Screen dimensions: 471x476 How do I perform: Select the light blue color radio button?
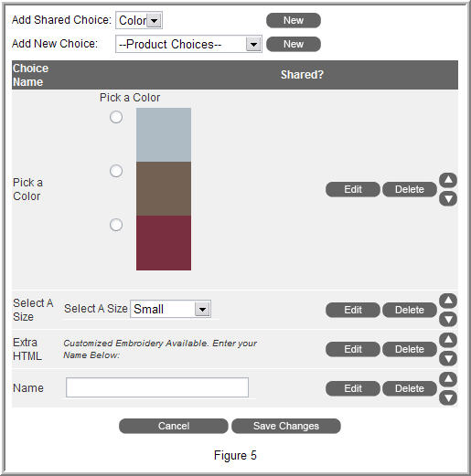pyautogui.click(x=116, y=117)
